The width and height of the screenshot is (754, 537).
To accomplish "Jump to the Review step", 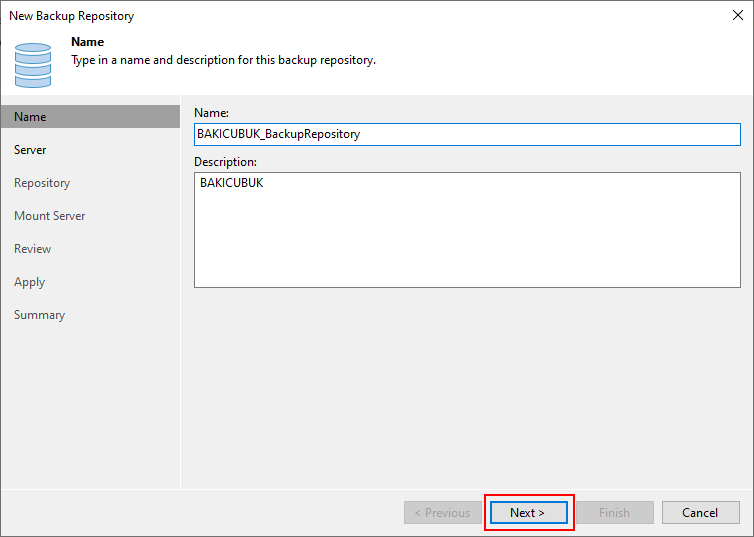I will pos(32,249).
